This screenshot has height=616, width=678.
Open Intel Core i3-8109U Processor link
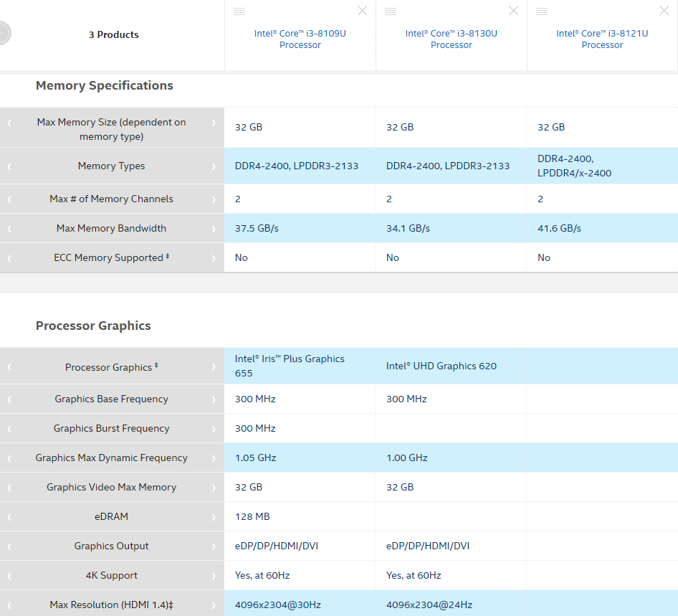coord(300,39)
